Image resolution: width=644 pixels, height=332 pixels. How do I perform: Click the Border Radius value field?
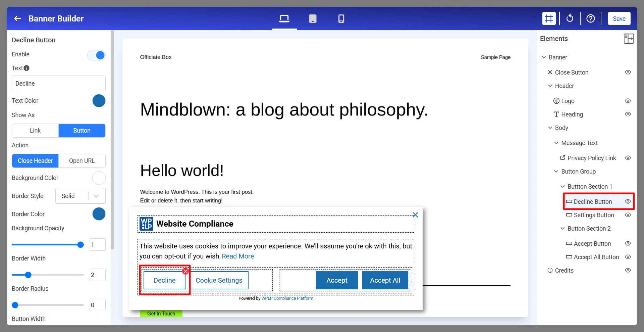click(97, 305)
